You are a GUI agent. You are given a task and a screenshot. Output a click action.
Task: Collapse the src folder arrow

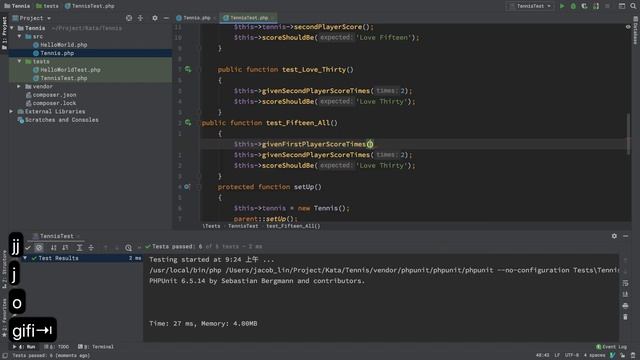(x=19, y=36)
